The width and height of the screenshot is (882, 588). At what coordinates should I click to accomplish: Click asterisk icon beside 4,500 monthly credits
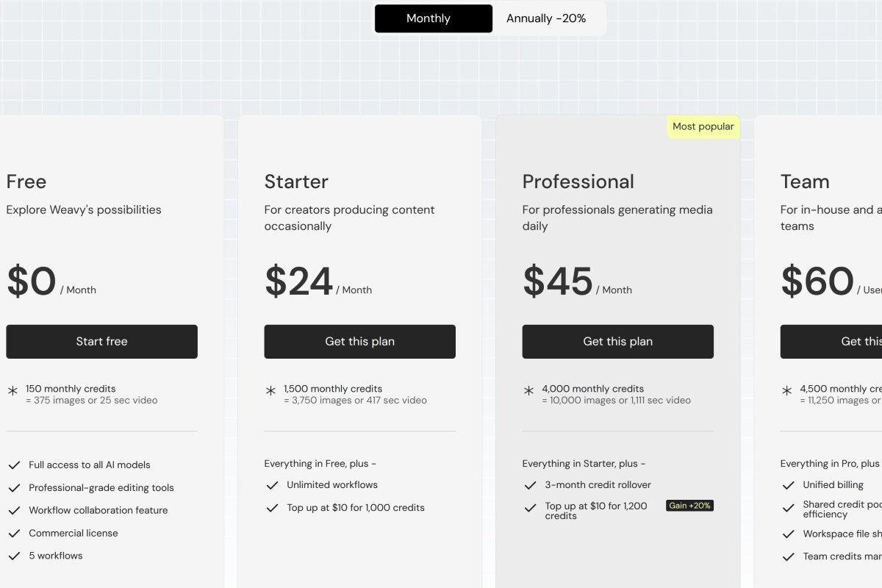tap(787, 391)
